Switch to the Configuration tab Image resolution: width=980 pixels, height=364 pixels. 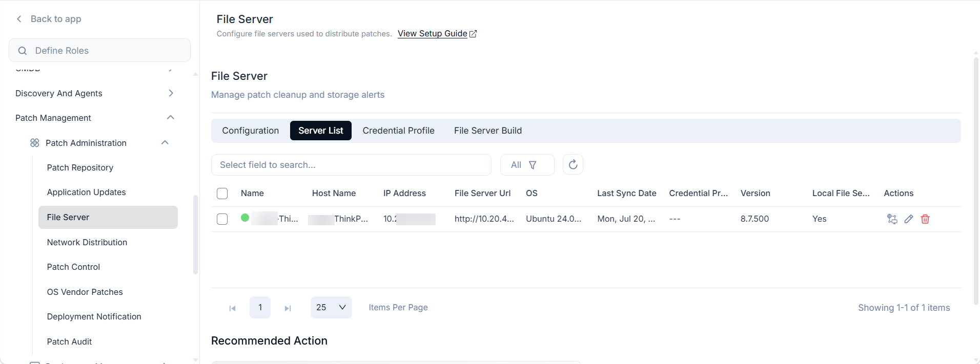[251, 131]
